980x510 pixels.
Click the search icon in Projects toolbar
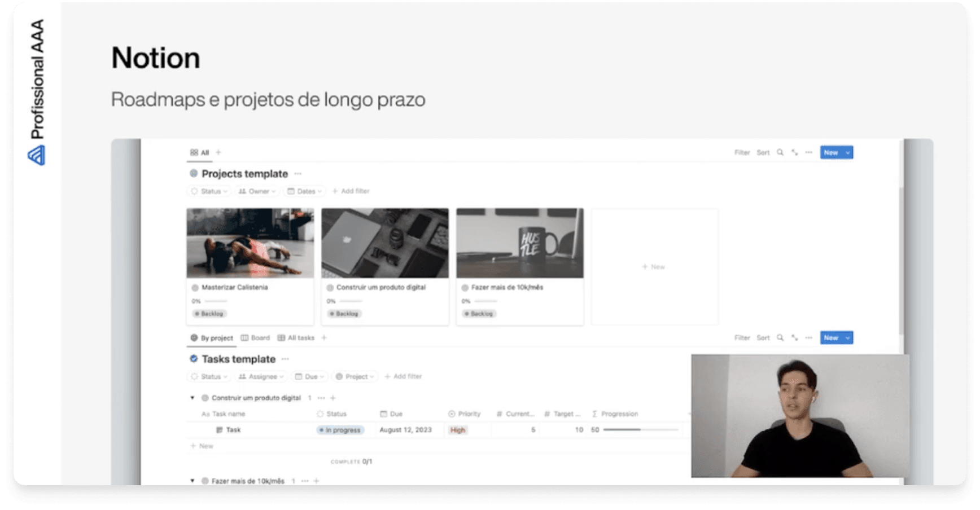(780, 152)
